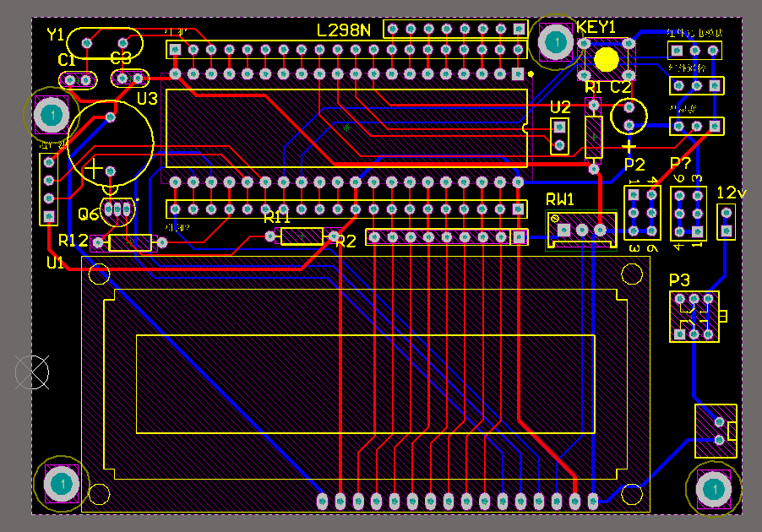Select the R12 resistor designator
This screenshot has height=532, width=762.
(x=73, y=240)
